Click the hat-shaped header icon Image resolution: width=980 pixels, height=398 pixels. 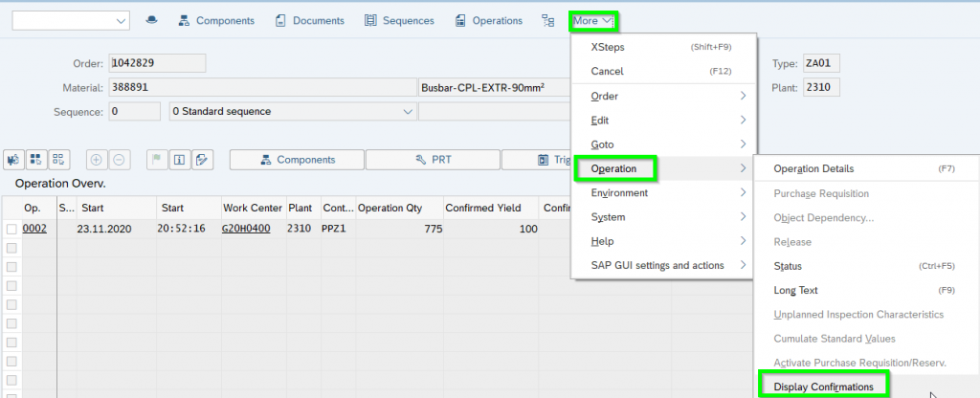(151, 20)
